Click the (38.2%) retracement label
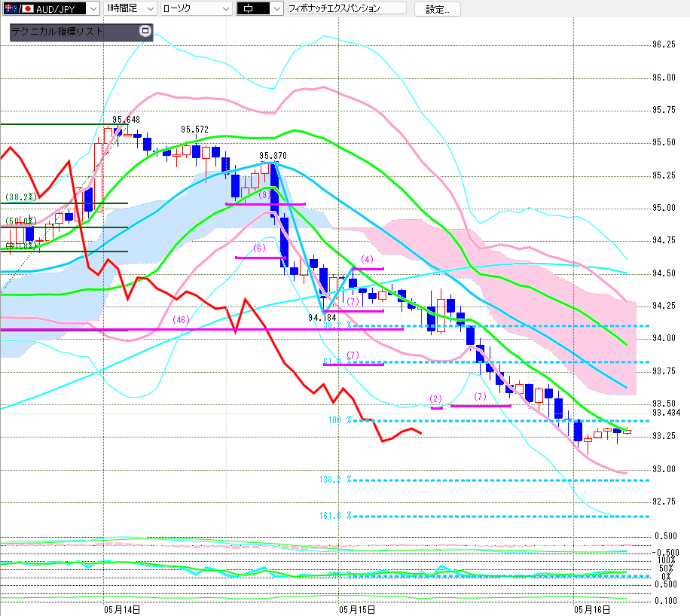The image size is (690, 616). [x=21, y=197]
